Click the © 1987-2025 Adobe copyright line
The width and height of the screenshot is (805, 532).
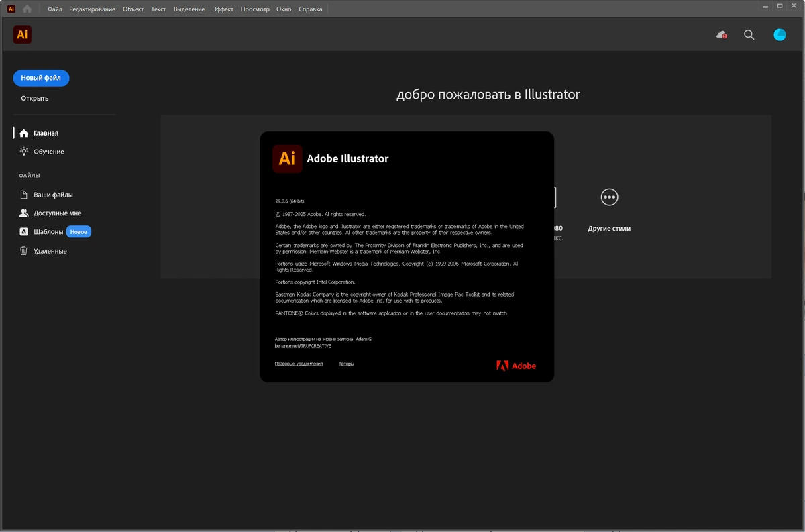[x=321, y=214]
